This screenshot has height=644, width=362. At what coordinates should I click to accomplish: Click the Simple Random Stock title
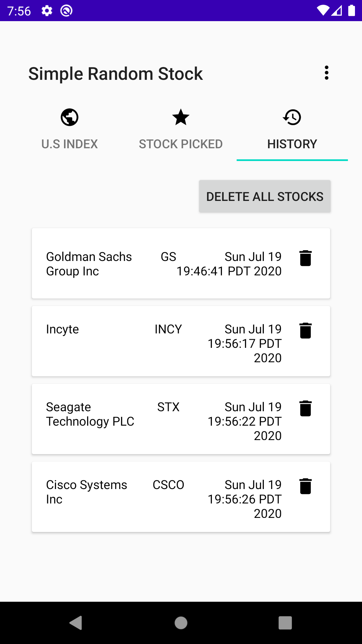(x=116, y=74)
